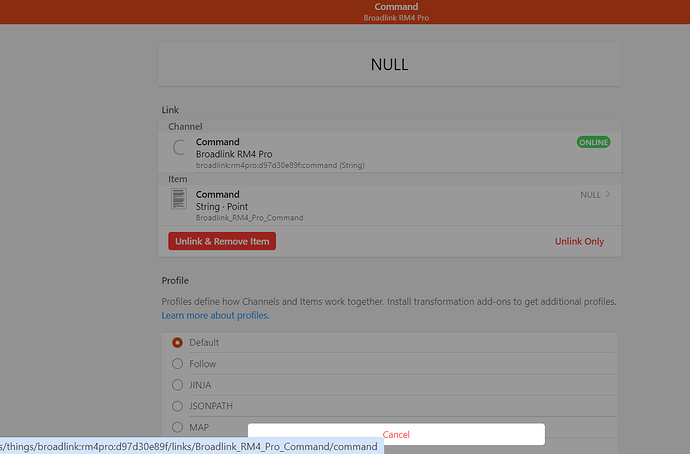690x454 pixels.
Task: Click the Command item document icon
Action: pos(179,199)
